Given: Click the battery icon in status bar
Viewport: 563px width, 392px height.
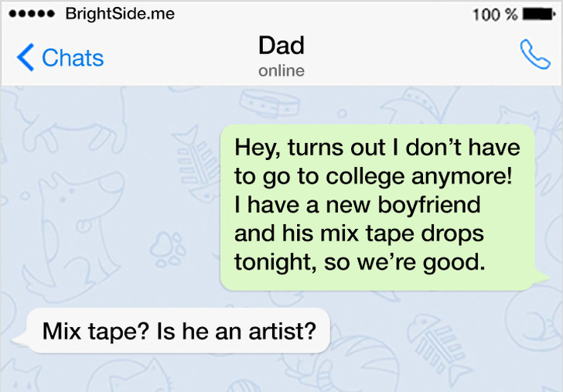Looking at the screenshot, I should [x=540, y=14].
